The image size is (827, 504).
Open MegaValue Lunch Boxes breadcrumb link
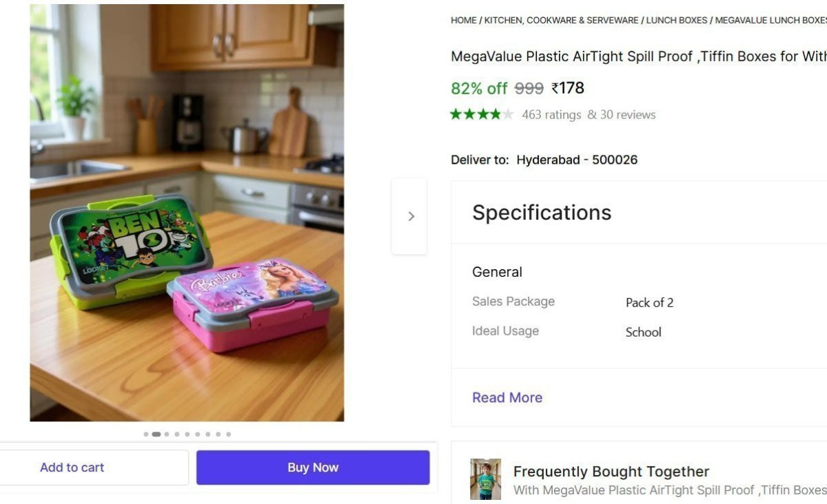tap(770, 21)
